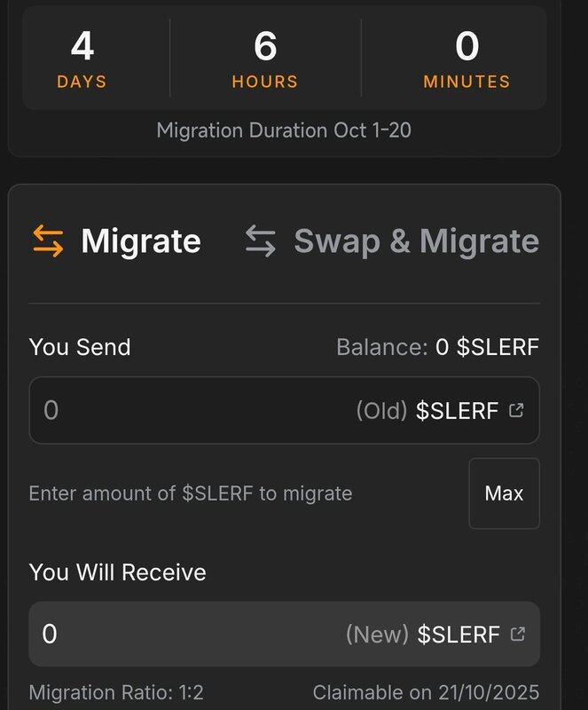Click the orange arrows icon beside Migrate
Screen dimensions: 588x710
tap(48, 241)
